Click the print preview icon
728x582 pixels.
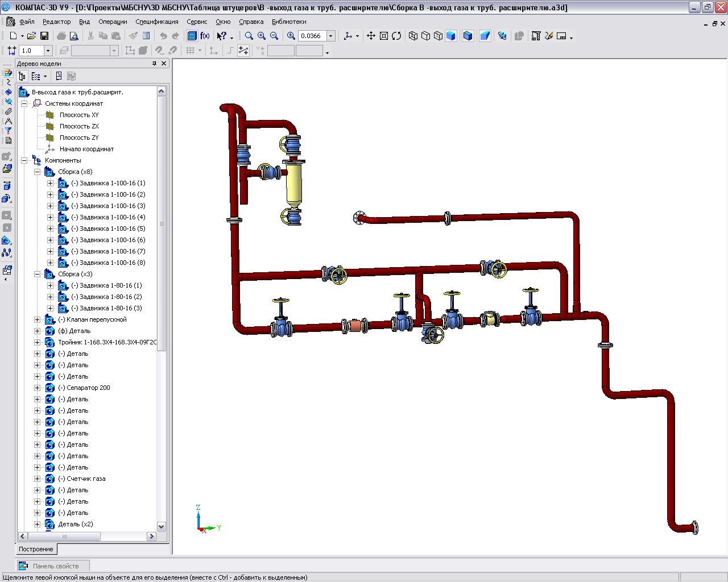click(74, 36)
